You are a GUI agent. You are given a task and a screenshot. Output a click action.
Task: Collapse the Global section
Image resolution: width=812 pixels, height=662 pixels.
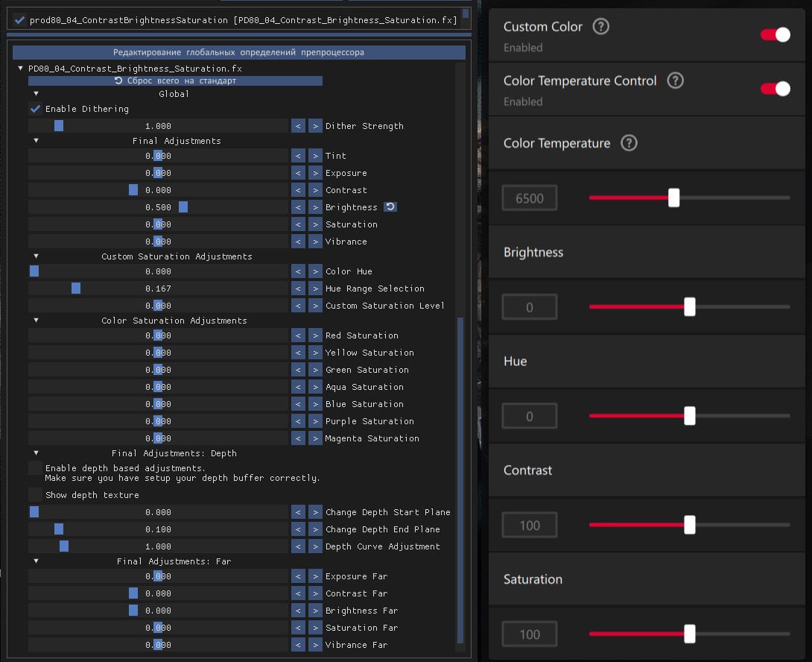point(37,94)
